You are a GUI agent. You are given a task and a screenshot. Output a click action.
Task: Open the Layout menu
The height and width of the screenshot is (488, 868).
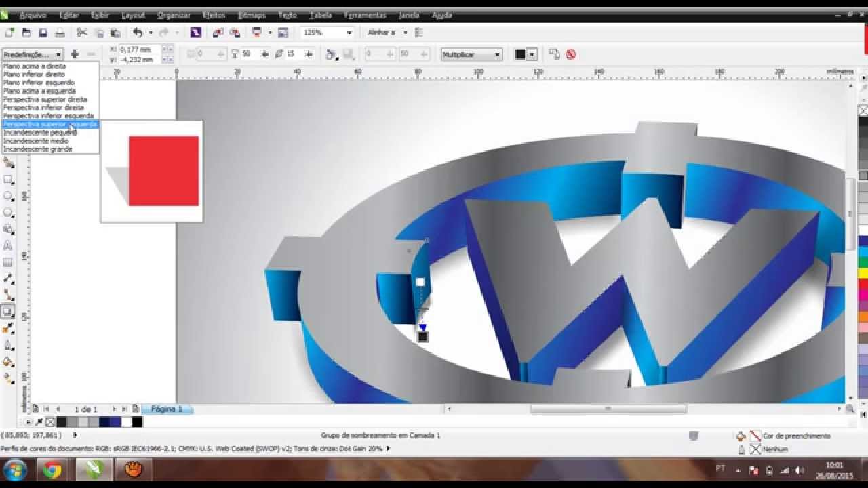133,15
